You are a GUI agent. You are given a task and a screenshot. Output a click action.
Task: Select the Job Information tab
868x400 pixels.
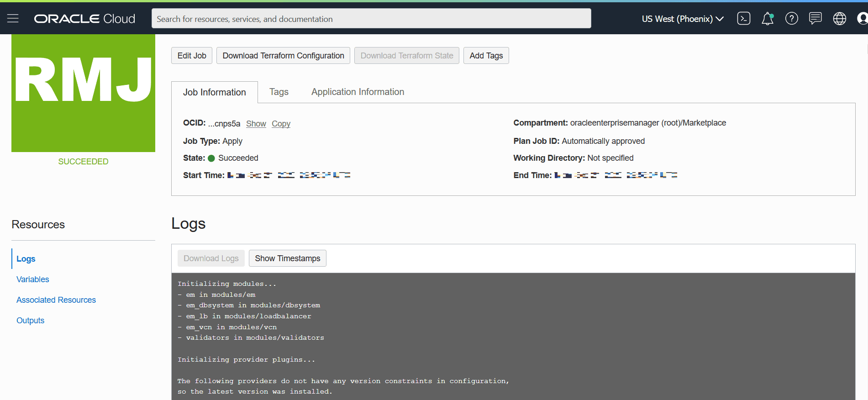[215, 92]
